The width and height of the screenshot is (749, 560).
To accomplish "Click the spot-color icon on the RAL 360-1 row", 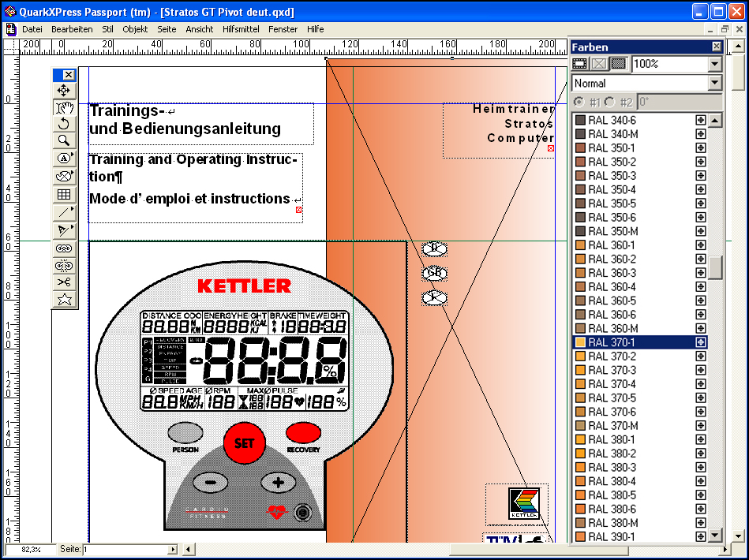I will pos(700,245).
